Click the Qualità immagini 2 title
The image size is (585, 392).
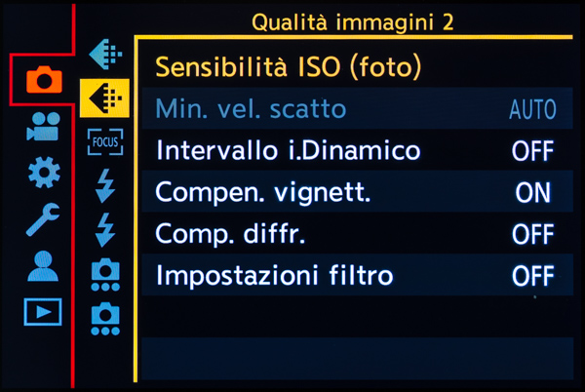point(353,21)
